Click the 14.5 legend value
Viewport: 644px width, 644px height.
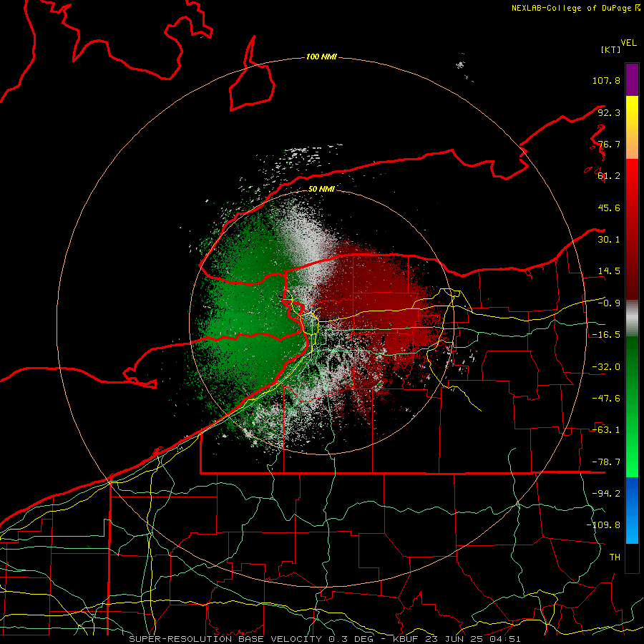point(609,271)
